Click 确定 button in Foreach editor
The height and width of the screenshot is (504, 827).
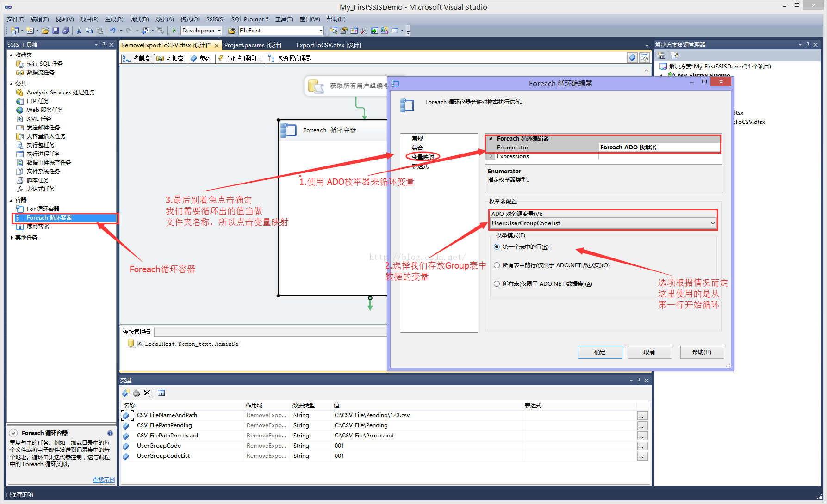tap(600, 352)
